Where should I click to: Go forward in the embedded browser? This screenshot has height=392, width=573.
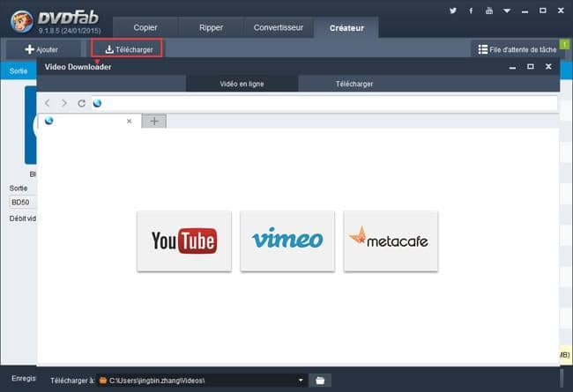64,103
